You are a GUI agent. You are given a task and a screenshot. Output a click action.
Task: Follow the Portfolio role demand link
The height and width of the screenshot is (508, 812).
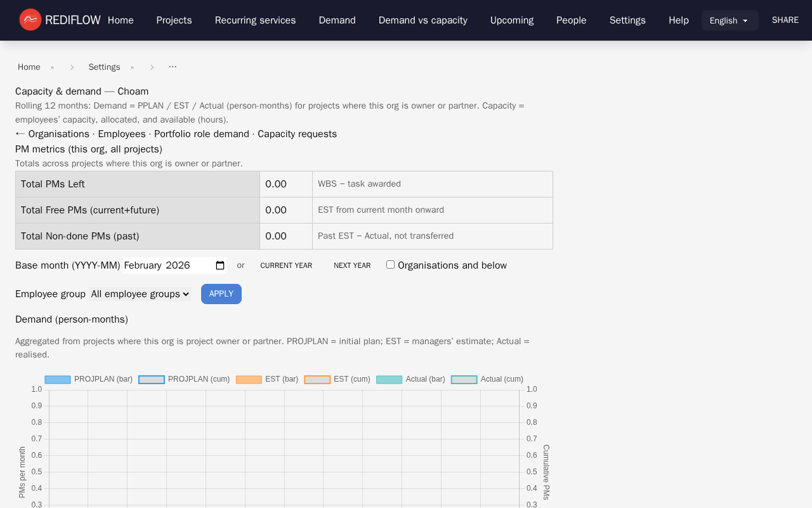pos(201,134)
